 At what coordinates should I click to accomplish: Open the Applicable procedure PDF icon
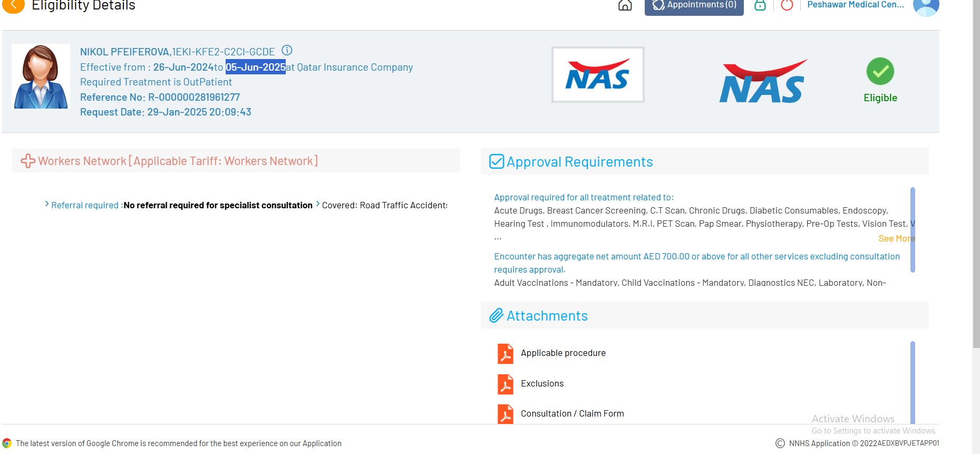pyautogui.click(x=505, y=353)
